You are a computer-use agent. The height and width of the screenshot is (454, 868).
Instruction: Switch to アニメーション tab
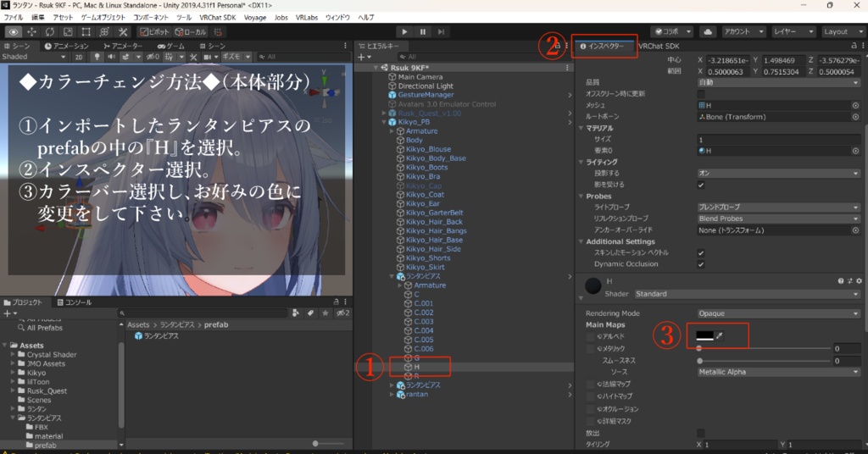point(66,46)
